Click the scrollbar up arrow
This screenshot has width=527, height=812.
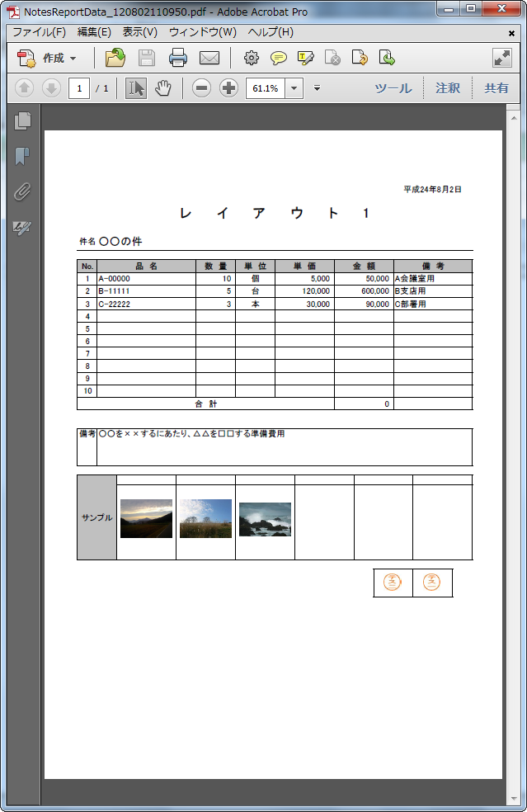pos(514,118)
